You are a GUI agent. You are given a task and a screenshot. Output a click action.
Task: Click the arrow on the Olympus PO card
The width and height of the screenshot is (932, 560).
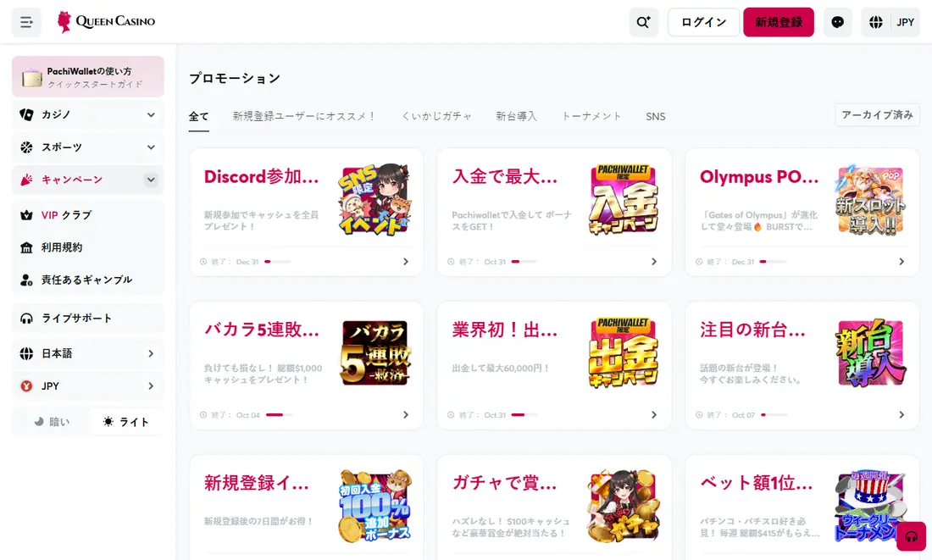pyautogui.click(x=901, y=262)
